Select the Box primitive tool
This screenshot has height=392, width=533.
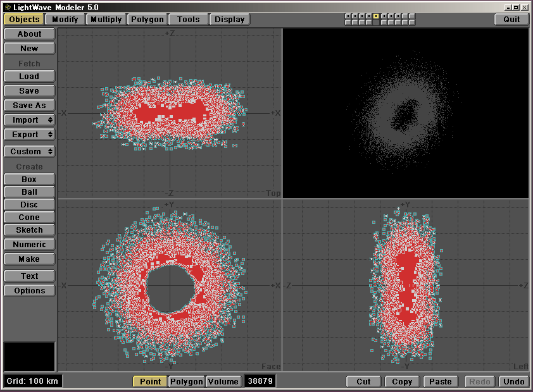click(29, 180)
